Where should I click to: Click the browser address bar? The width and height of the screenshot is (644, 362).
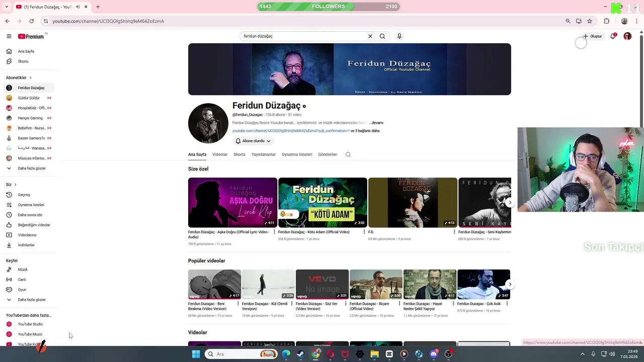pyautogui.click(x=302, y=21)
